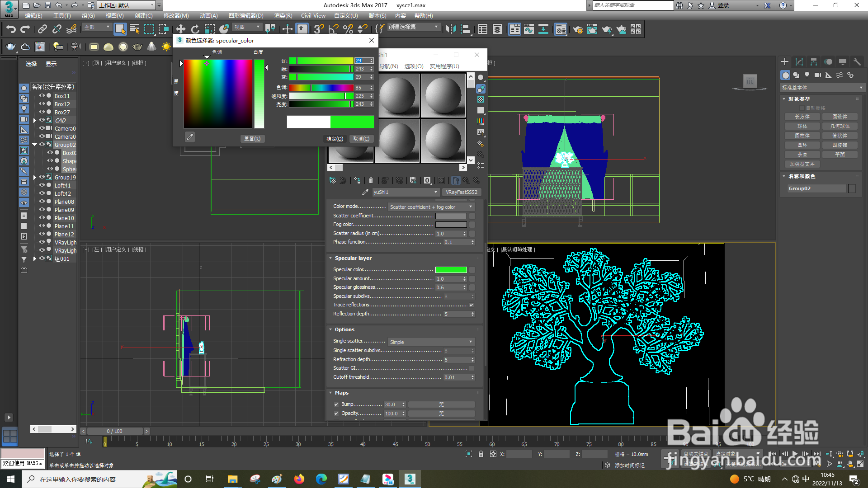Image resolution: width=868 pixels, height=489 pixels.
Task: Open the 修改器(M) menu
Action: (176, 16)
